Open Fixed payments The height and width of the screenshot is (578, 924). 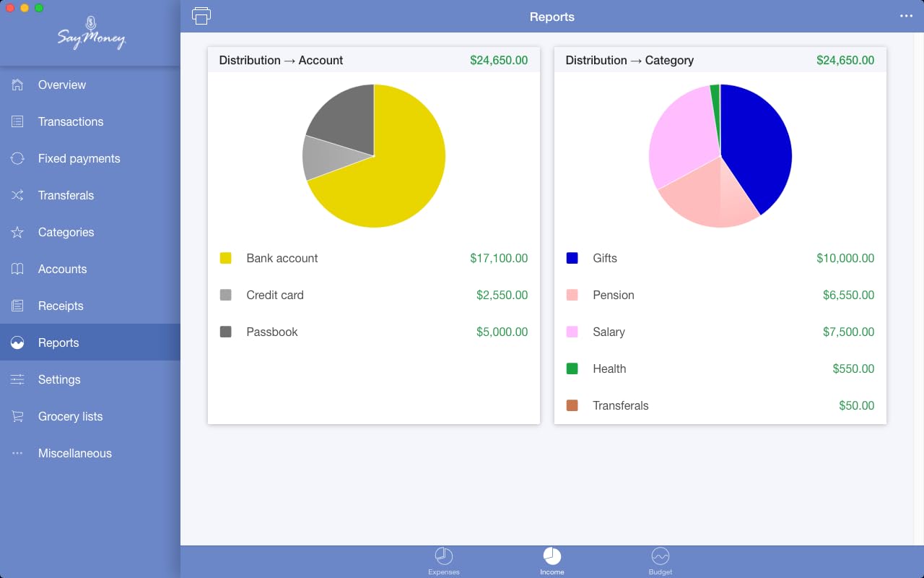click(x=90, y=158)
